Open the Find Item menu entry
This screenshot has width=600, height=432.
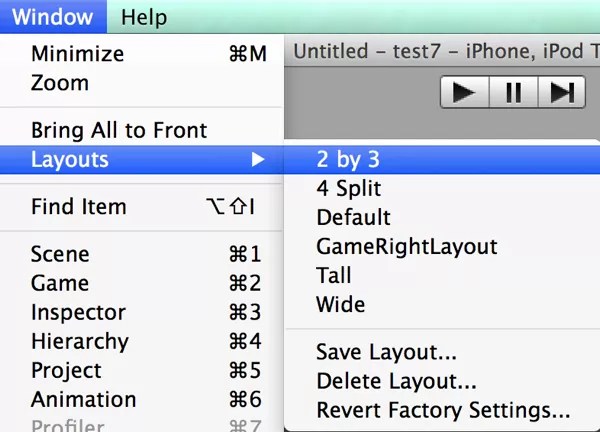tap(79, 207)
